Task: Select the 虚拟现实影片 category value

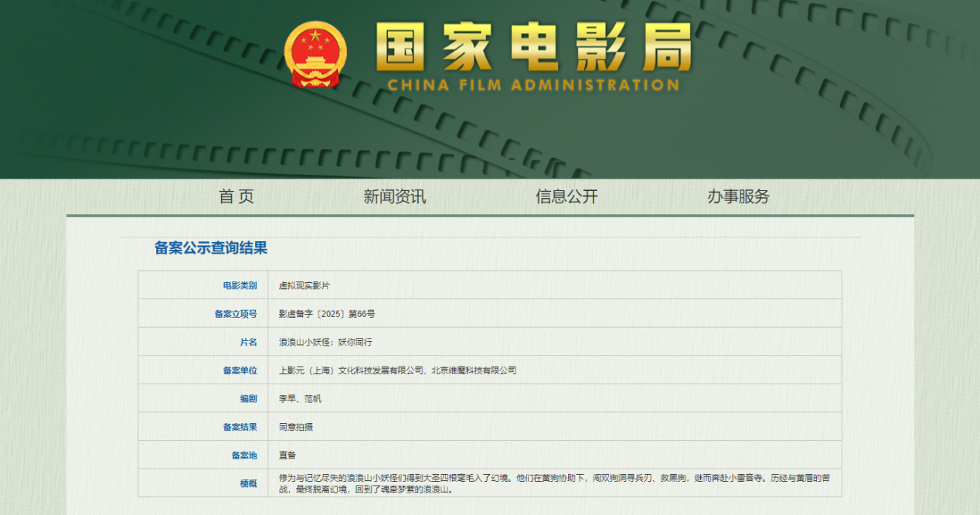Action: click(x=305, y=285)
